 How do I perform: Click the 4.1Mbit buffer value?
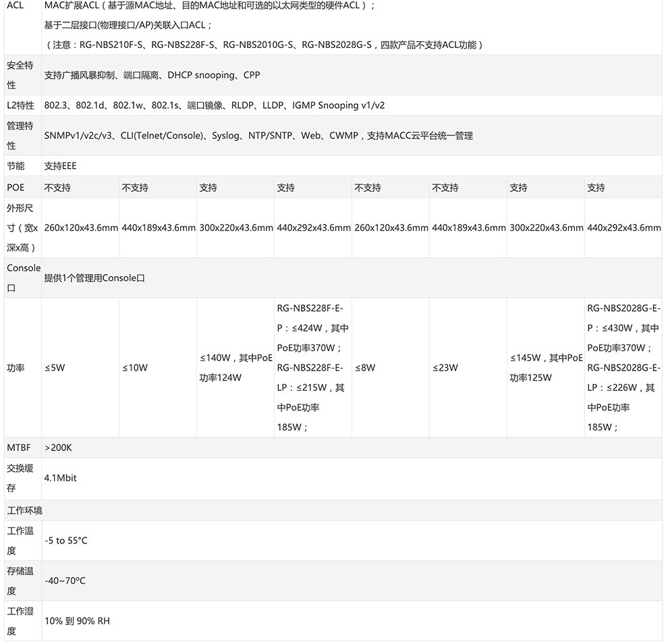(x=60, y=478)
